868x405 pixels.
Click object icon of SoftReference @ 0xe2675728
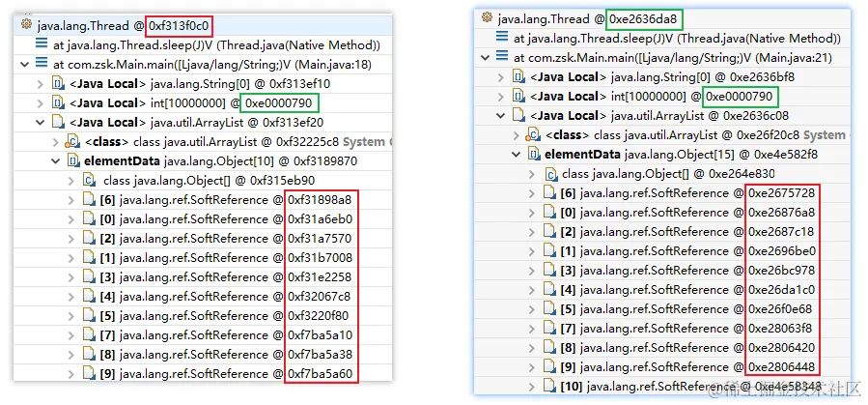coord(549,192)
